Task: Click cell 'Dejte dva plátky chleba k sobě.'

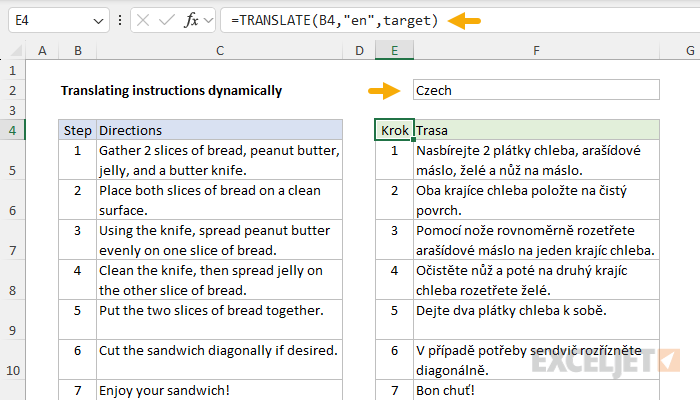Action: (x=536, y=320)
